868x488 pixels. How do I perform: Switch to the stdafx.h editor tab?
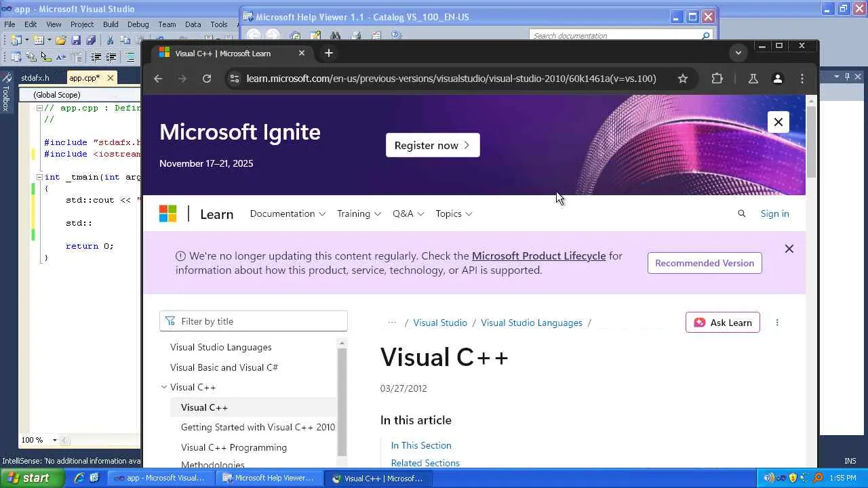click(x=35, y=78)
